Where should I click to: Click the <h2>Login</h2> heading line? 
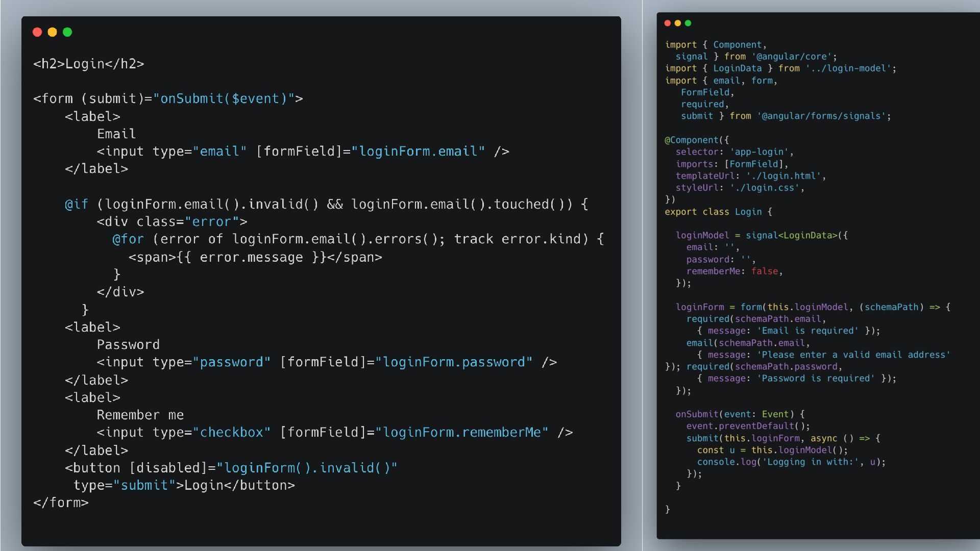click(88, 64)
